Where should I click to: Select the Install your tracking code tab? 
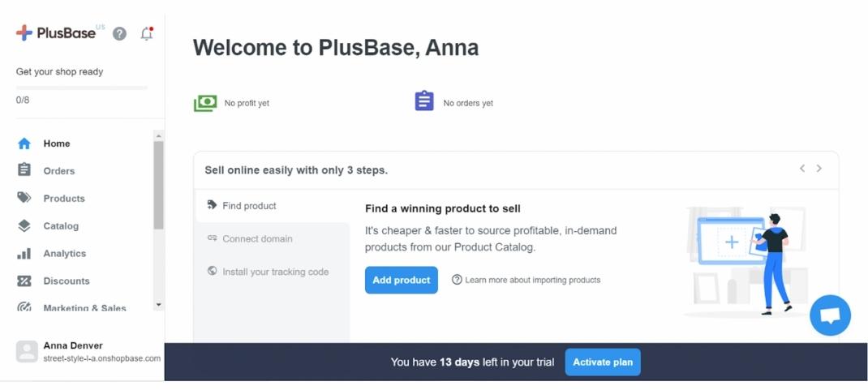(x=275, y=272)
